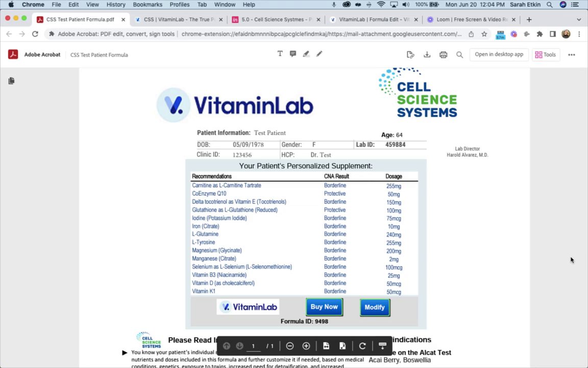Toggle the Chrome side panel
Screen dimensions: 588x368
[553, 34]
